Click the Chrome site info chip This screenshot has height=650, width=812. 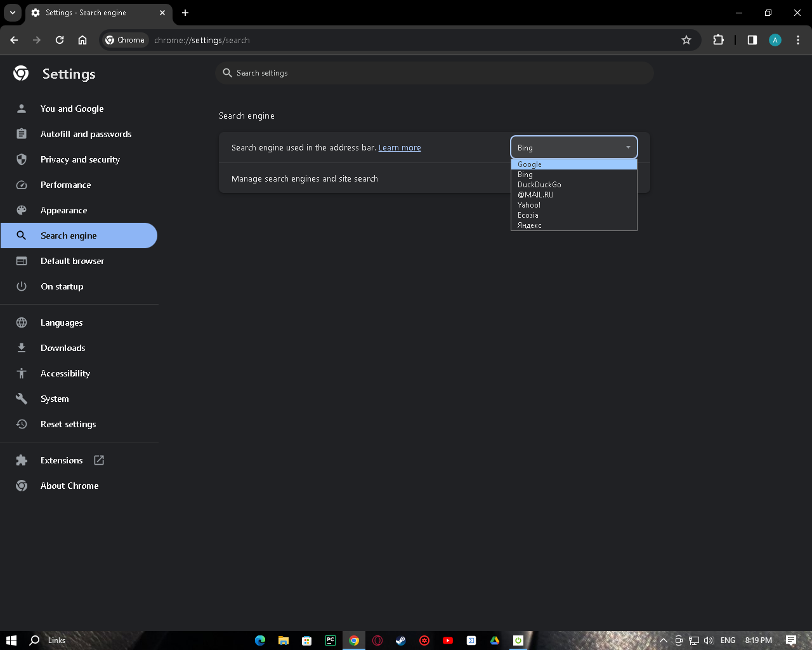click(x=125, y=40)
